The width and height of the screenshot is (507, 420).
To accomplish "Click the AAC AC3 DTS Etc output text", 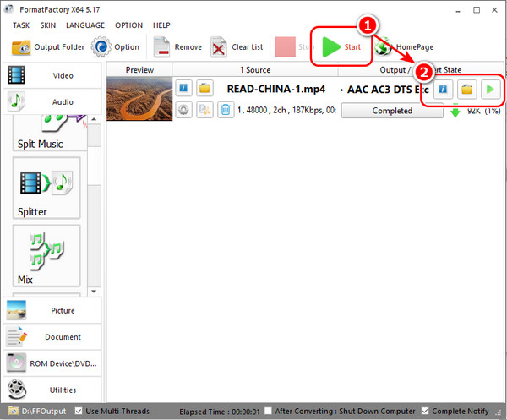I will pyautogui.click(x=388, y=90).
